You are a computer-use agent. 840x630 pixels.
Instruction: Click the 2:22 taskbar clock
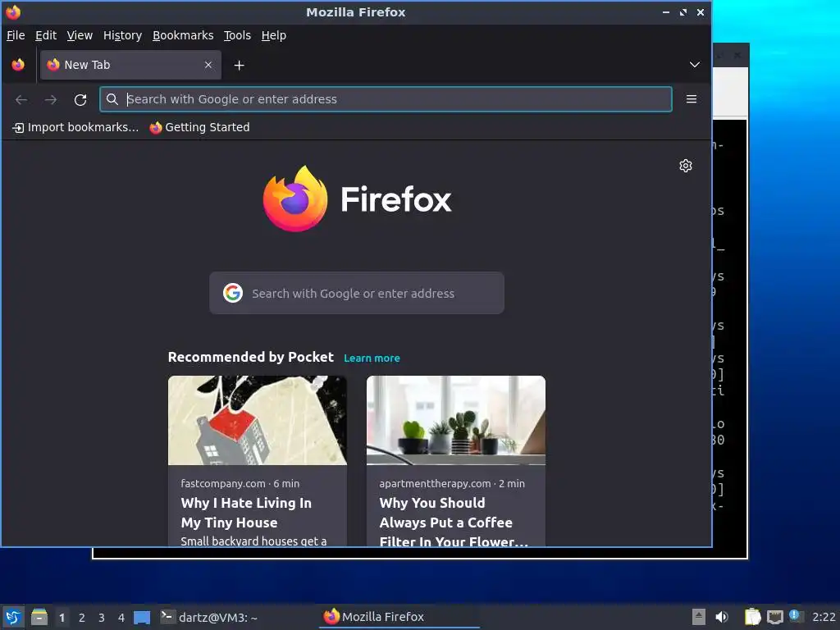pyautogui.click(x=824, y=617)
